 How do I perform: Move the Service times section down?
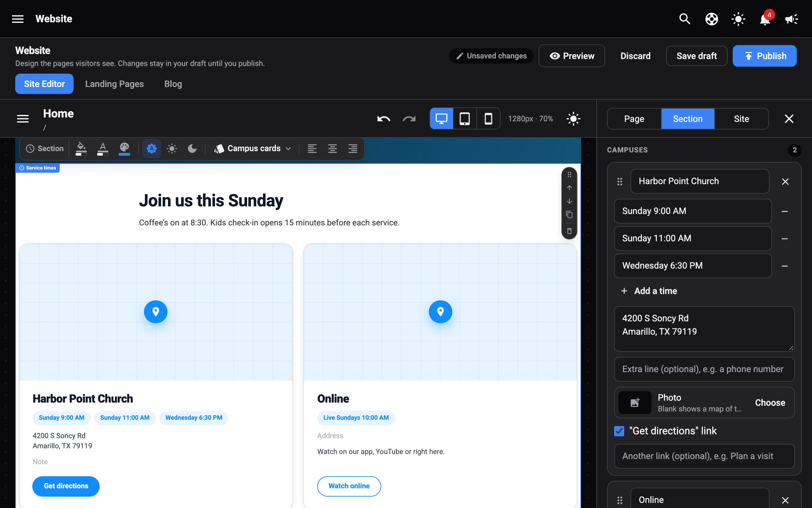pos(569,201)
